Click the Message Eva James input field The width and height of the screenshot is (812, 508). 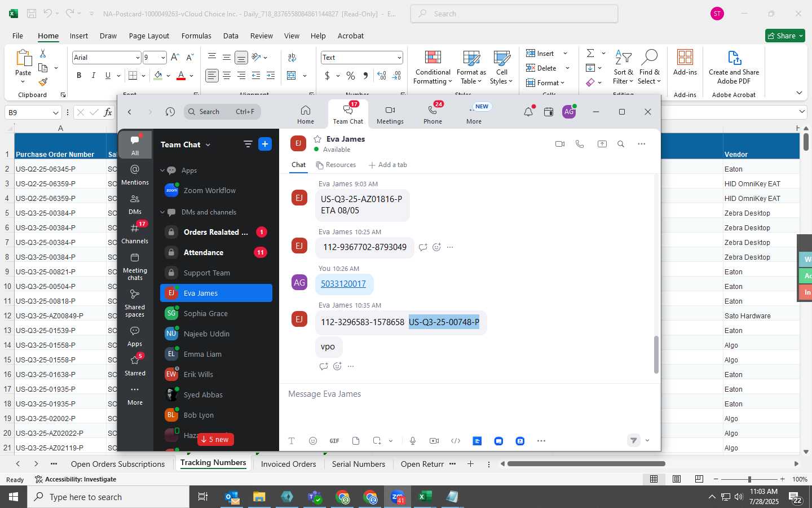[470, 394]
